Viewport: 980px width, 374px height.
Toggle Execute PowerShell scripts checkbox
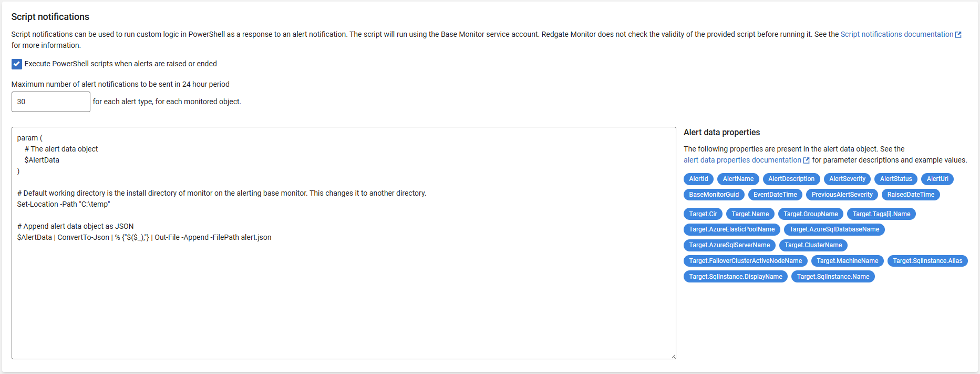[x=17, y=64]
